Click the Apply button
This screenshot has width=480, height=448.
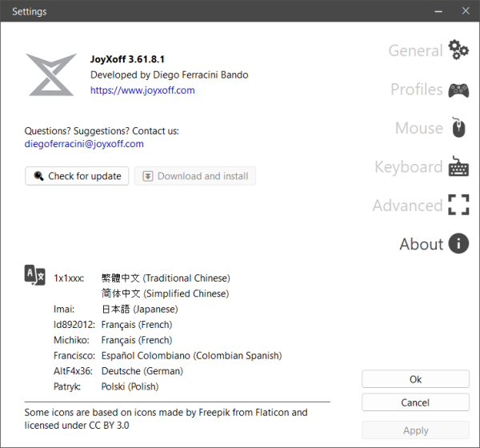[x=415, y=430]
